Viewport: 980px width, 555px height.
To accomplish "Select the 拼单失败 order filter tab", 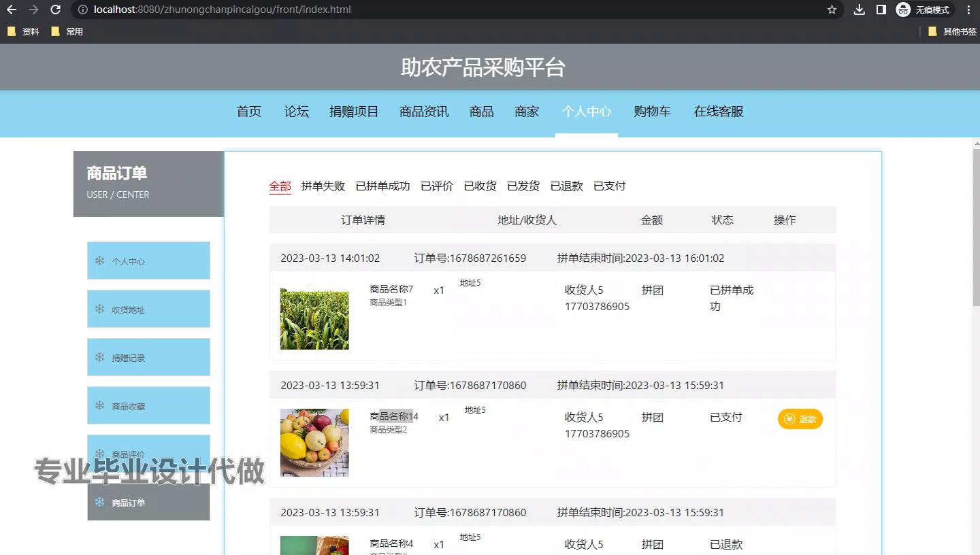I will [x=323, y=186].
